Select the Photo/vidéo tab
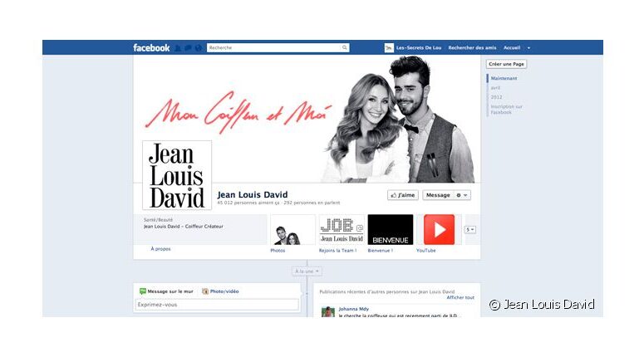 [x=220, y=291]
